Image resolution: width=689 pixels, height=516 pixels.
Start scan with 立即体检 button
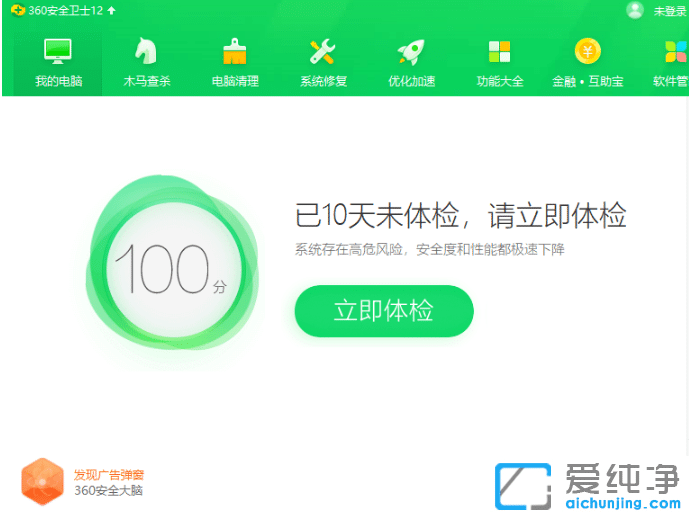[x=384, y=311]
